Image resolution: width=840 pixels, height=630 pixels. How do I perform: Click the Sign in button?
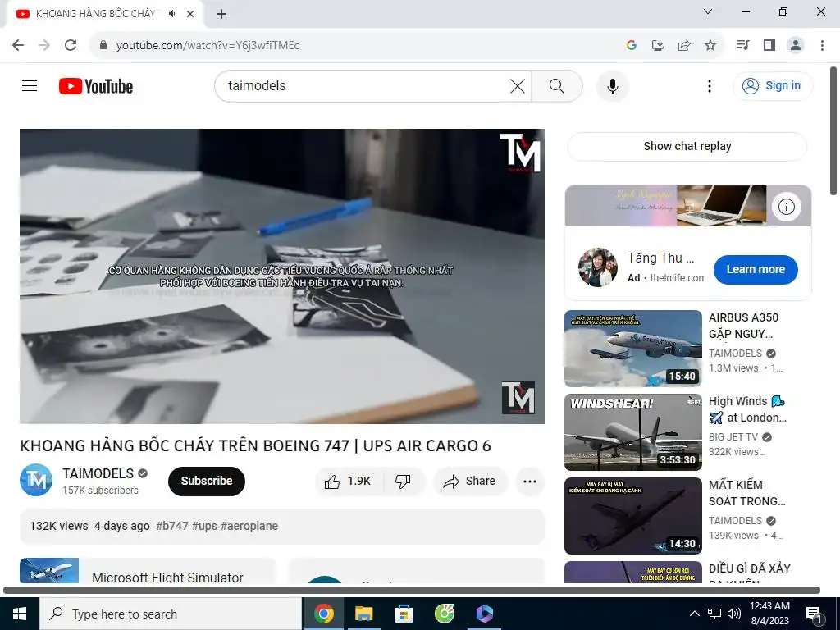(x=773, y=85)
